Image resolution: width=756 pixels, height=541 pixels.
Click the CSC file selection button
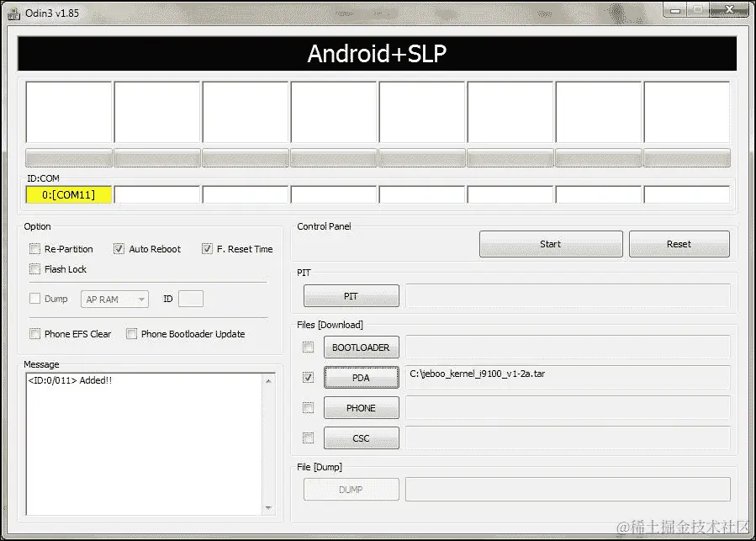point(361,438)
